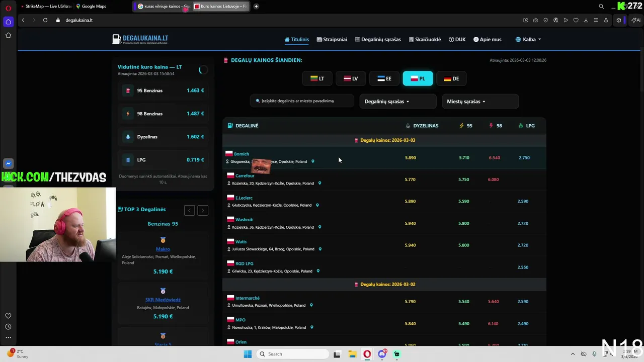Select Kuro kainos Lietuvoje tab

(x=220, y=7)
